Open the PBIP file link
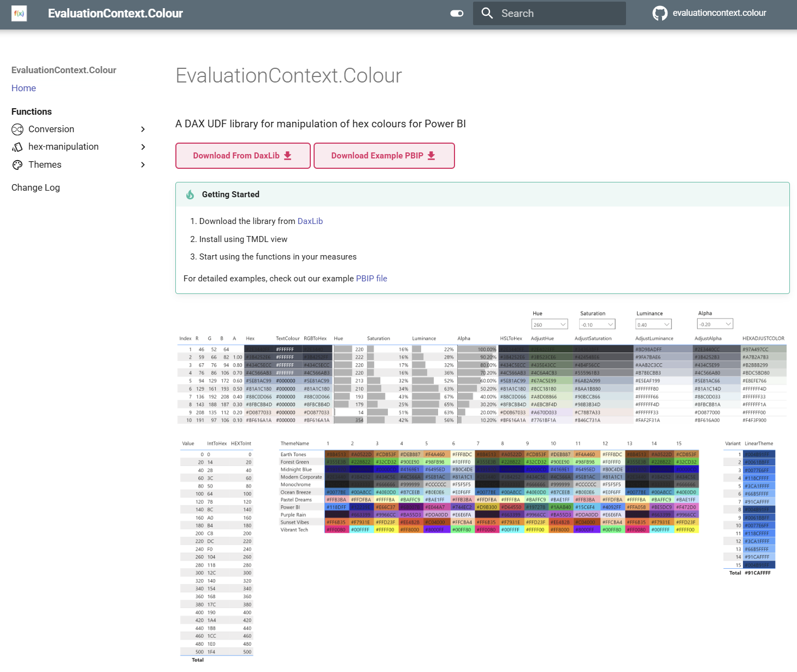 371,279
